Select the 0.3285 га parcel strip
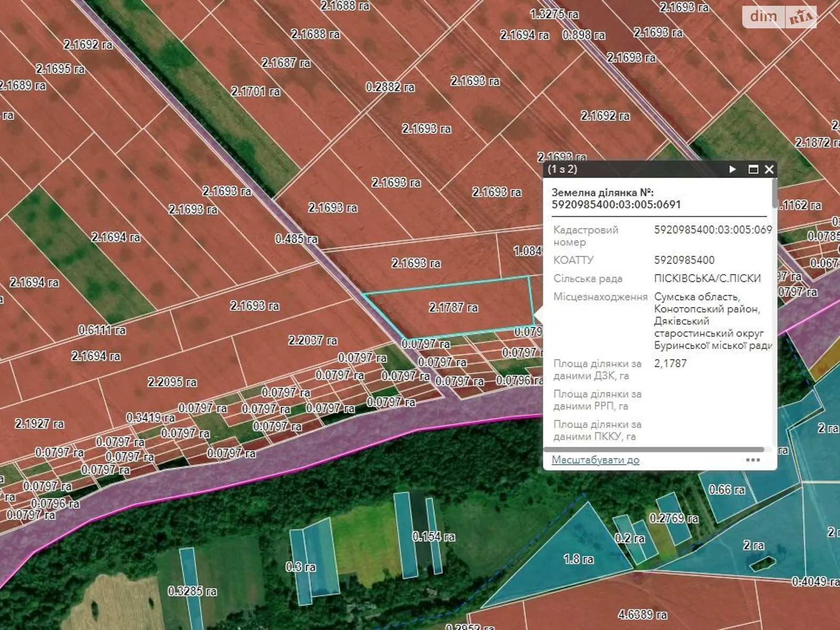Viewport: 840px width, 630px height. pyautogui.click(x=192, y=592)
